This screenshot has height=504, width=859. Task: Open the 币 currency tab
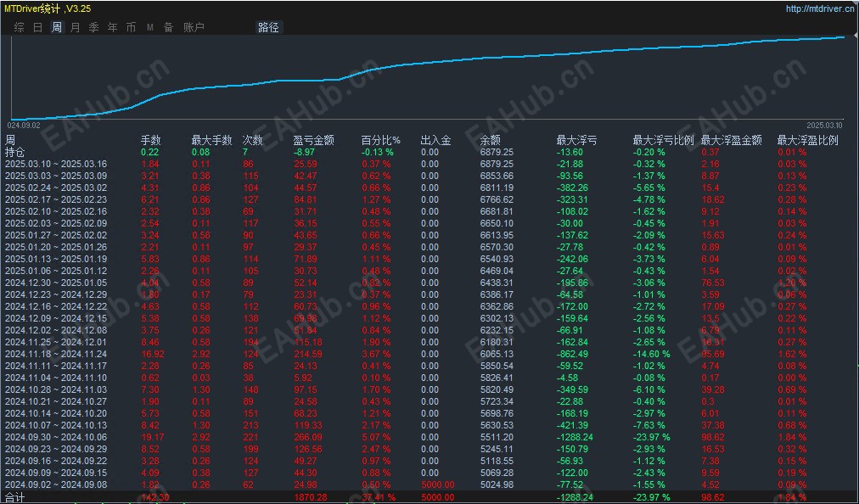pos(131,27)
